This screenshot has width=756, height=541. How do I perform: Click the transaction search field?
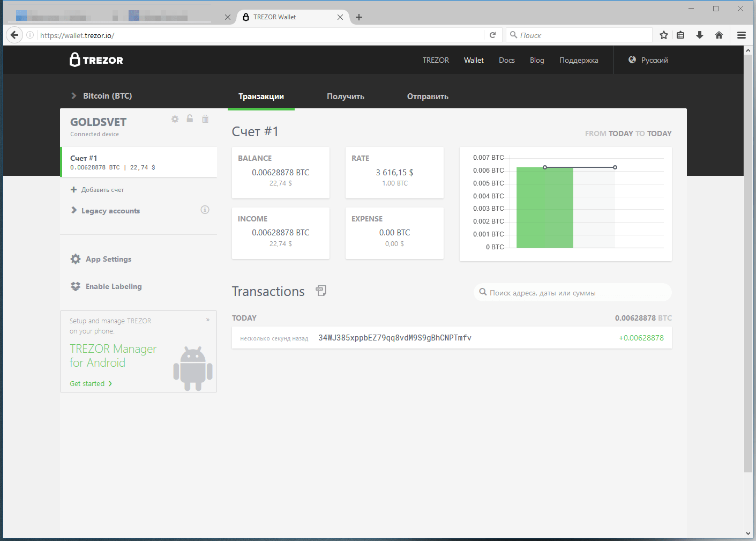click(572, 292)
